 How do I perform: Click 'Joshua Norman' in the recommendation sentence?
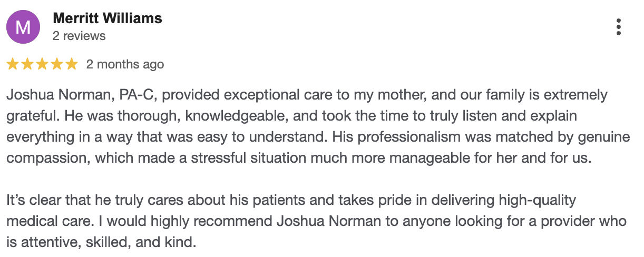point(328,221)
